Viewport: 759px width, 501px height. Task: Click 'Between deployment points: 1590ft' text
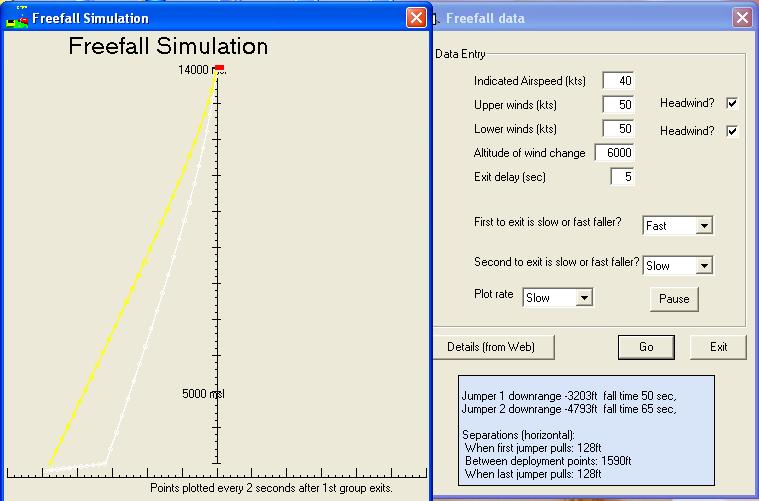[x=548, y=461]
